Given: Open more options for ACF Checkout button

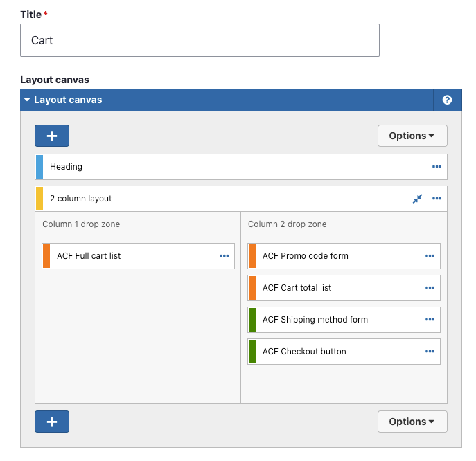Looking at the screenshot, I should click(x=430, y=352).
